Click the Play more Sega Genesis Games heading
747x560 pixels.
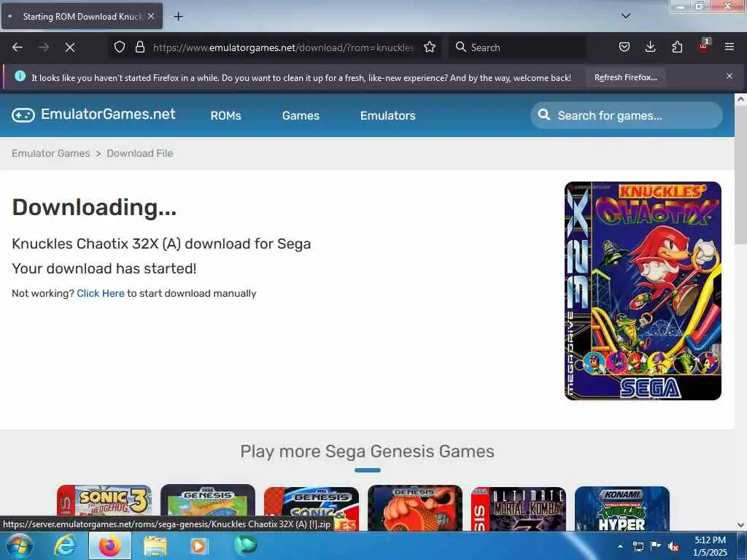coord(368,451)
